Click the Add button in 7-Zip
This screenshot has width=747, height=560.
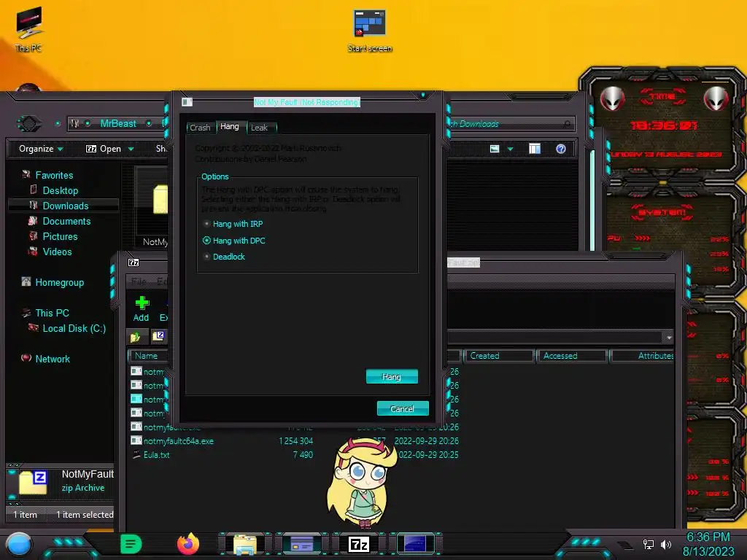click(x=142, y=308)
